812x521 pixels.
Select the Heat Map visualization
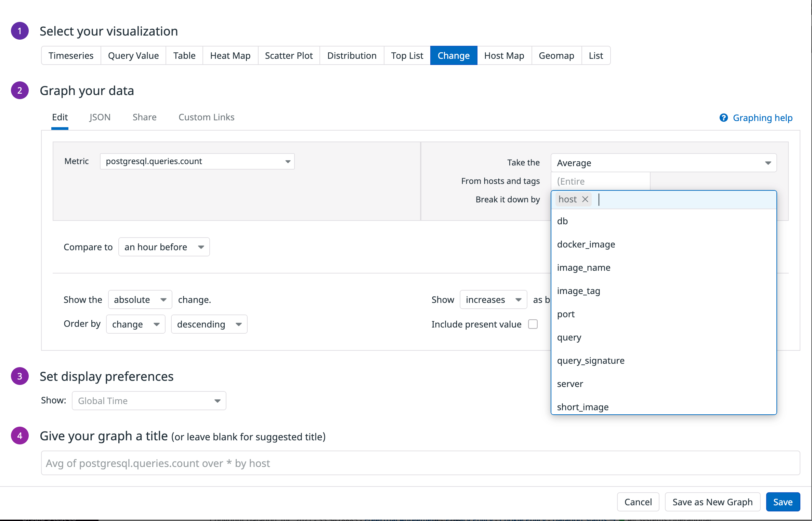[x=230, y=55]
